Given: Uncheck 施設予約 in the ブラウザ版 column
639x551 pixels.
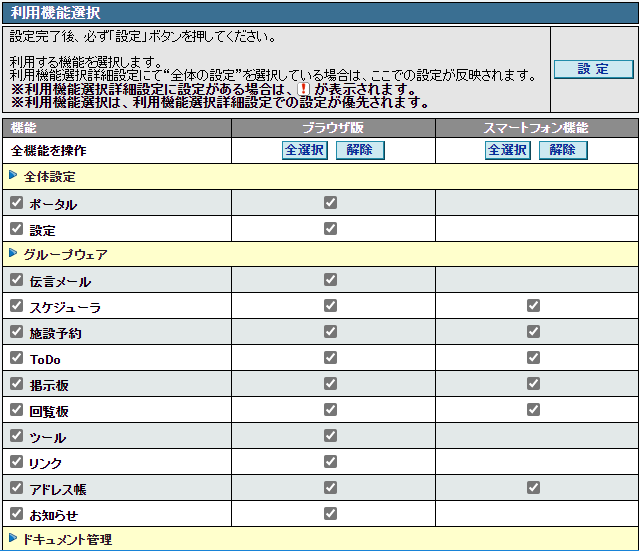Looking at the screenshot, I should click(x=331, y=332).
